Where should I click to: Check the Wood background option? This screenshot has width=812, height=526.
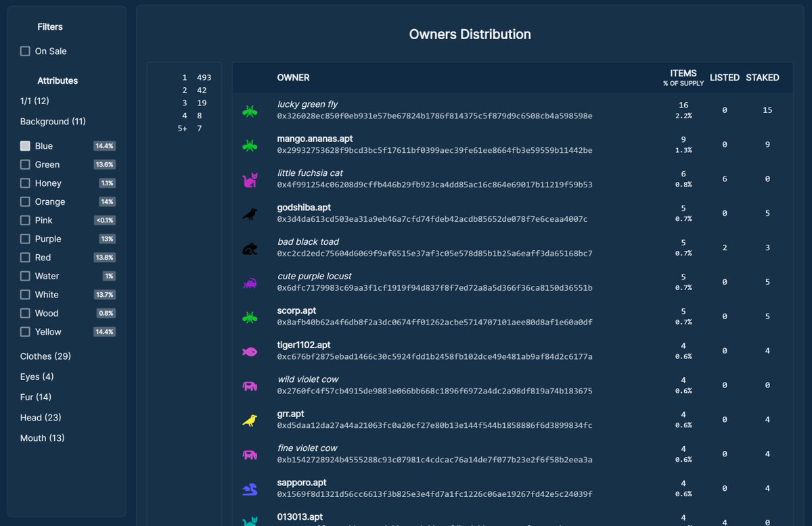click(x=25, y=313)
